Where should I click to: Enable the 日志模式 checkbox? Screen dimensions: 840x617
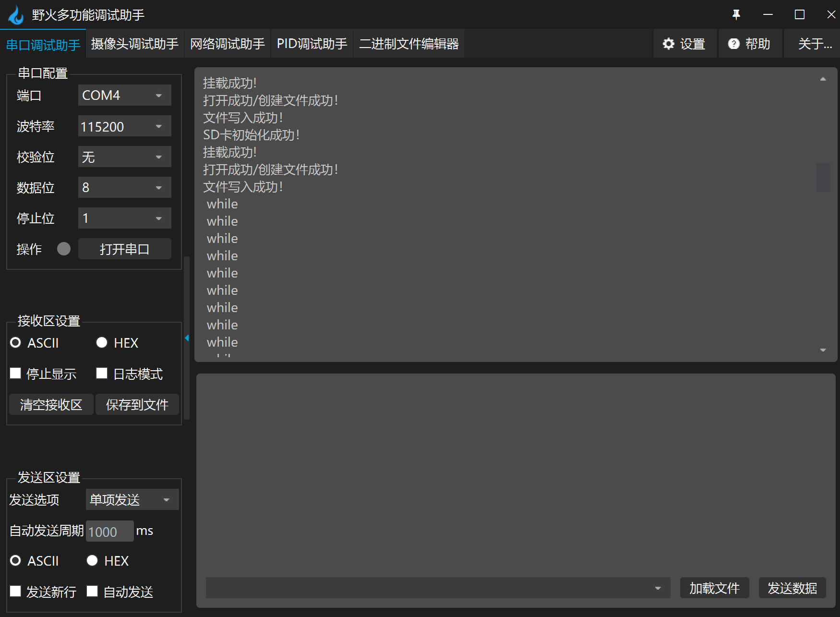coord(102,373)
